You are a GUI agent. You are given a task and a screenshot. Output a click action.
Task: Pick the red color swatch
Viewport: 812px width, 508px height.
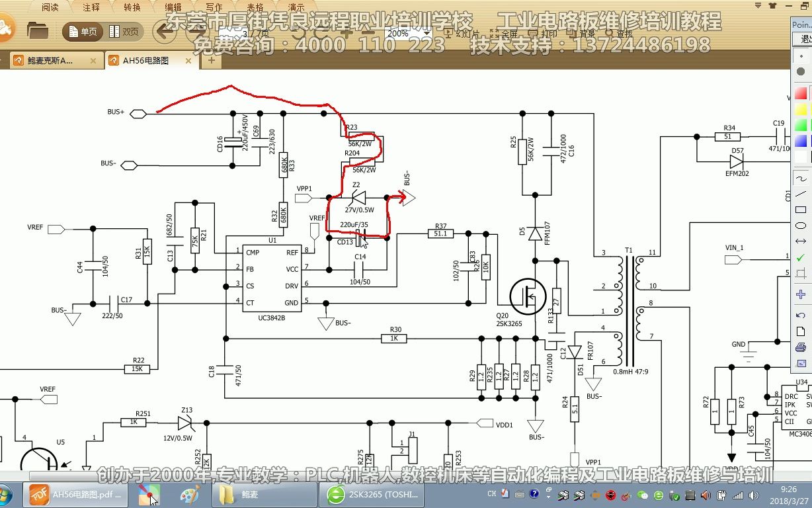(801, 93)
